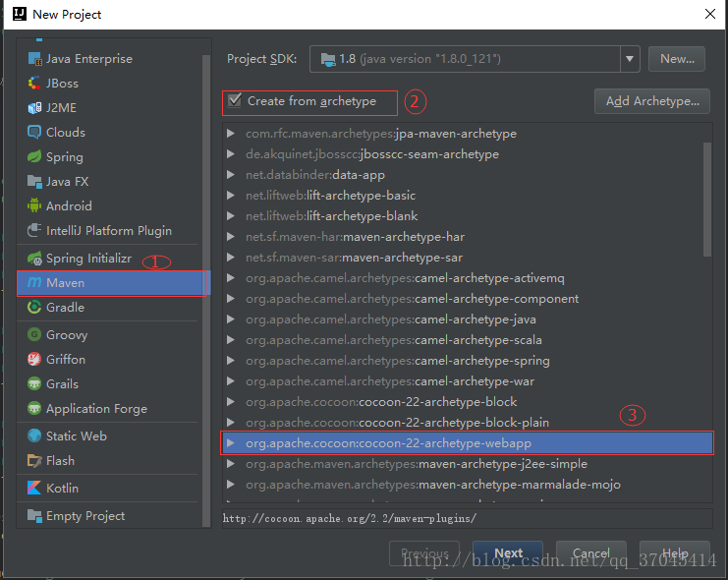Click the JBoss icon in project types
The width and height of the screenshot is (728, 580).
point(34,84)
